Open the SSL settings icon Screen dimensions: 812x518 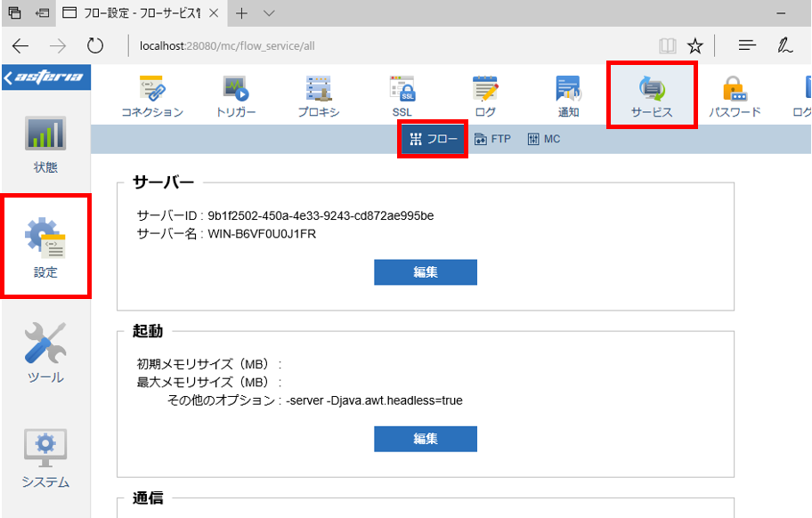402,96
